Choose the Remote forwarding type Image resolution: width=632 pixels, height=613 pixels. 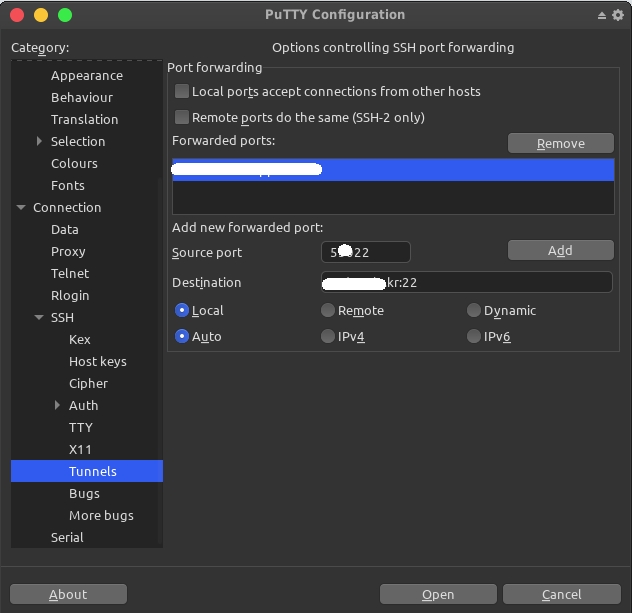click(x=328, y=310)
